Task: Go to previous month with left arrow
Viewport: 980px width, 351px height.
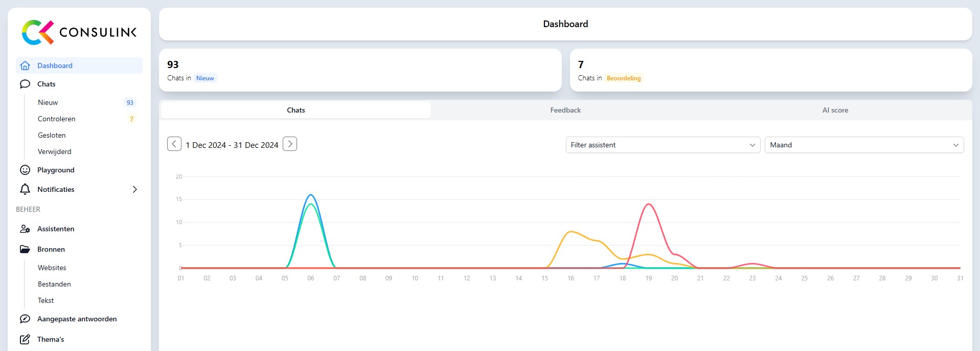Action: click(174, 144)
